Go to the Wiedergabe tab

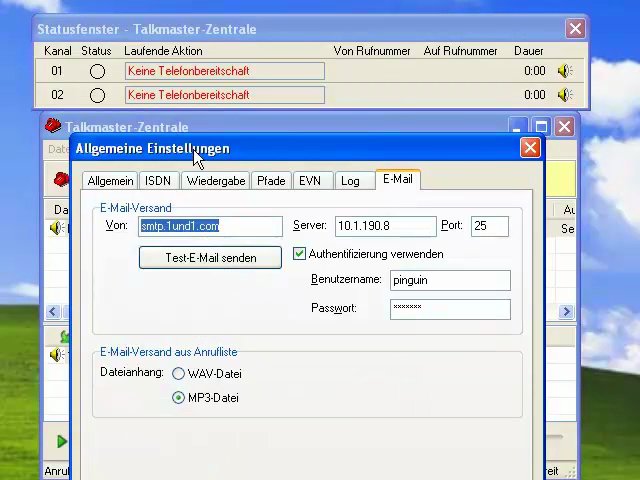[x=215, y=181]
